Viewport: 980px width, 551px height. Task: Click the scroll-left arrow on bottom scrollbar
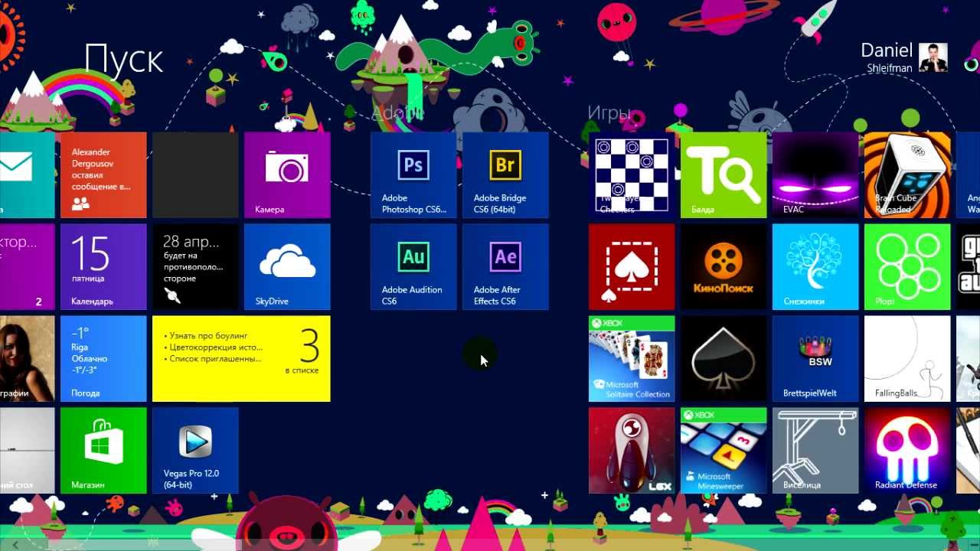pos(15,544)
